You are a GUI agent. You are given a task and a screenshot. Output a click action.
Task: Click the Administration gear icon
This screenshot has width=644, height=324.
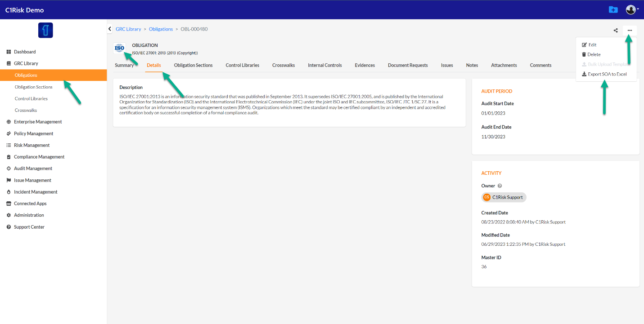9,215
